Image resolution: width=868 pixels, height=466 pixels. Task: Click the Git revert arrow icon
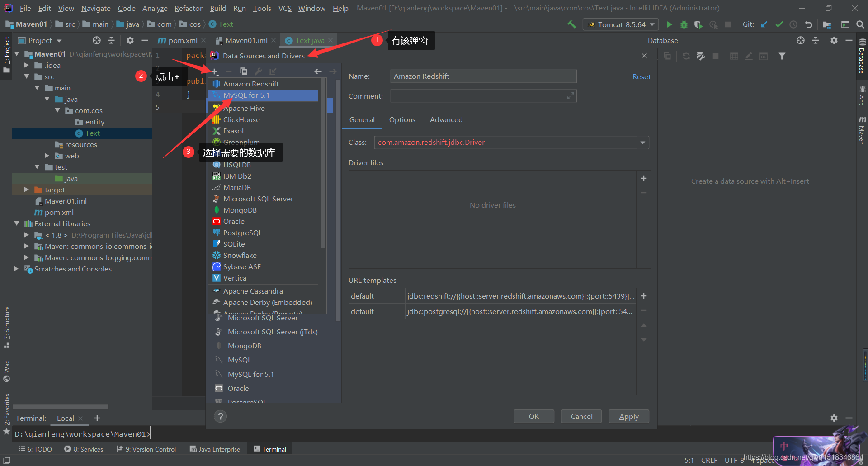tap(809, 24)
